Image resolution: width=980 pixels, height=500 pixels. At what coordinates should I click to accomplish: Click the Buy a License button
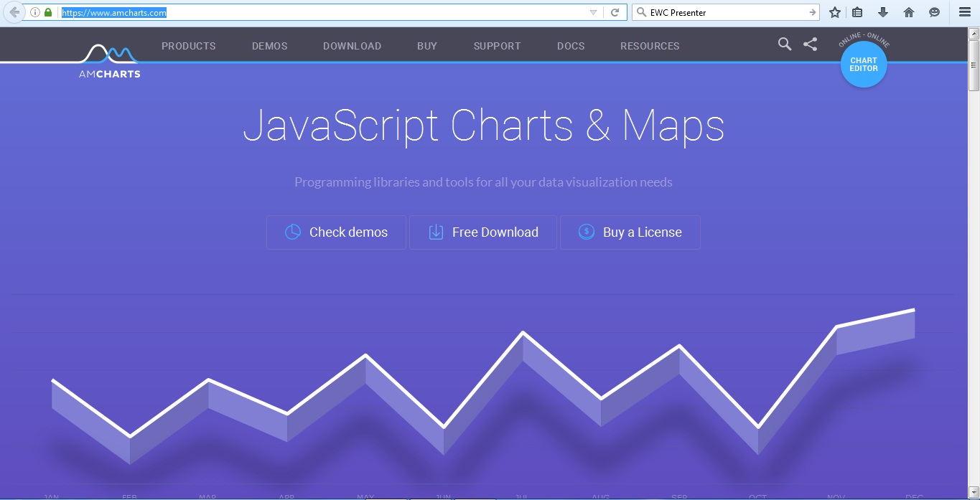coord(630,232)
